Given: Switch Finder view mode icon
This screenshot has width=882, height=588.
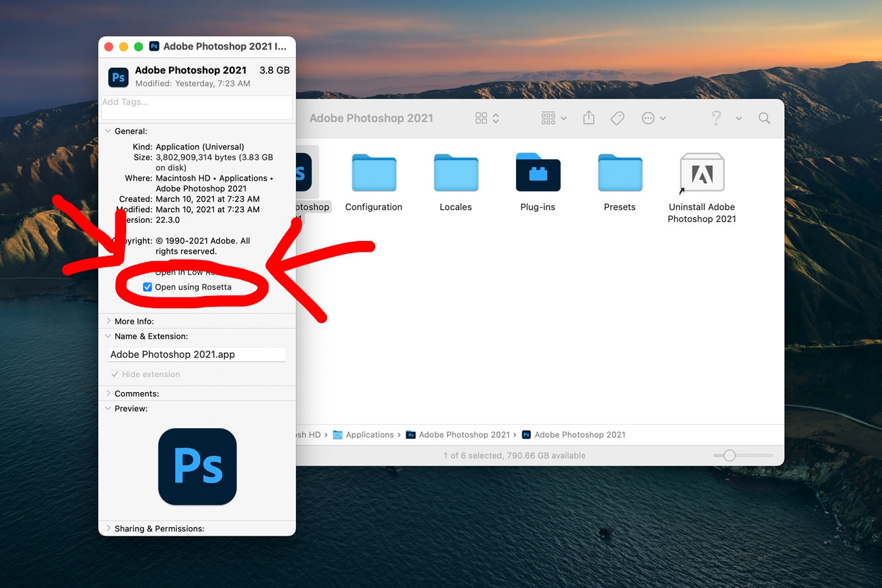Looking at the screenshot, I should [487, 118].
